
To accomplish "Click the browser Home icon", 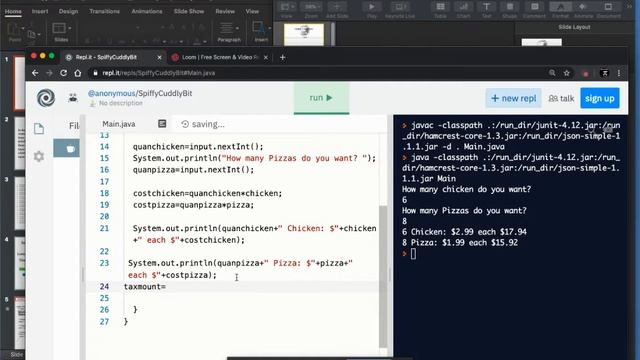I will click(78, 73).
